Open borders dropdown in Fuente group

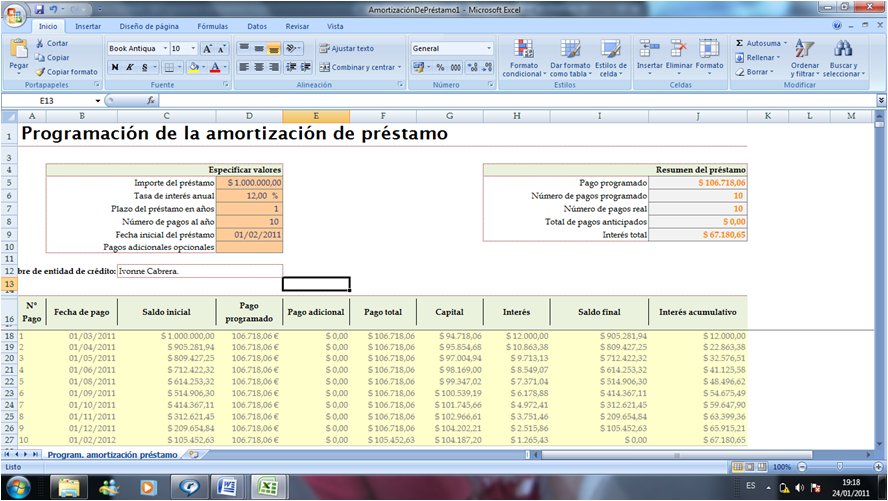(x=179, y=67)
